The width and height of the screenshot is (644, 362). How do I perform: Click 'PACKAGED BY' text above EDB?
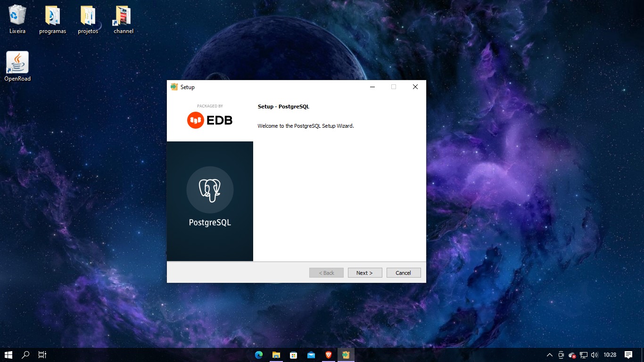coord(210,106)
